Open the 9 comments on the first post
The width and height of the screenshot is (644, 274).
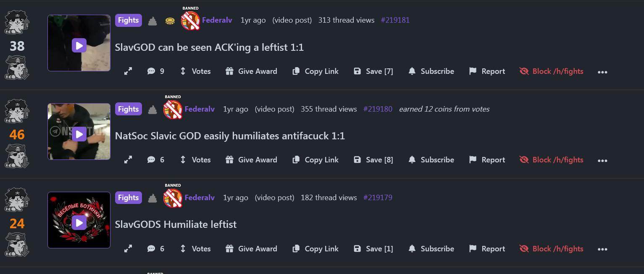click(155, 71)
